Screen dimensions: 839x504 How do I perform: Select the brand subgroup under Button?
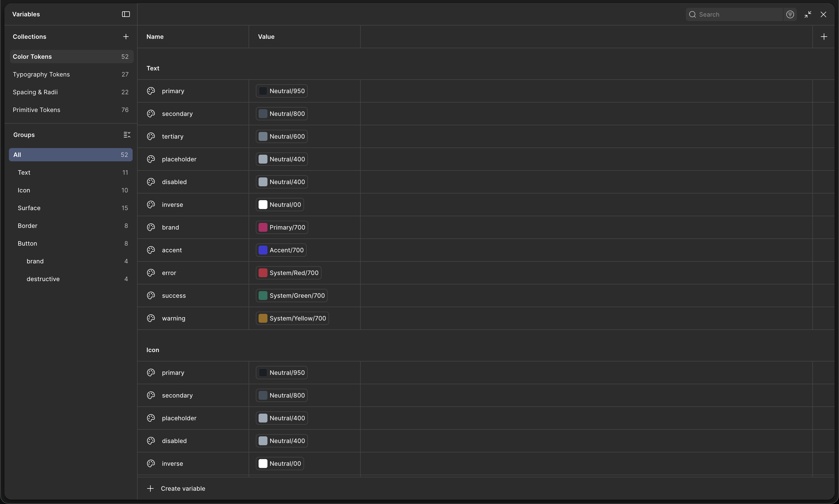[71, 261]
